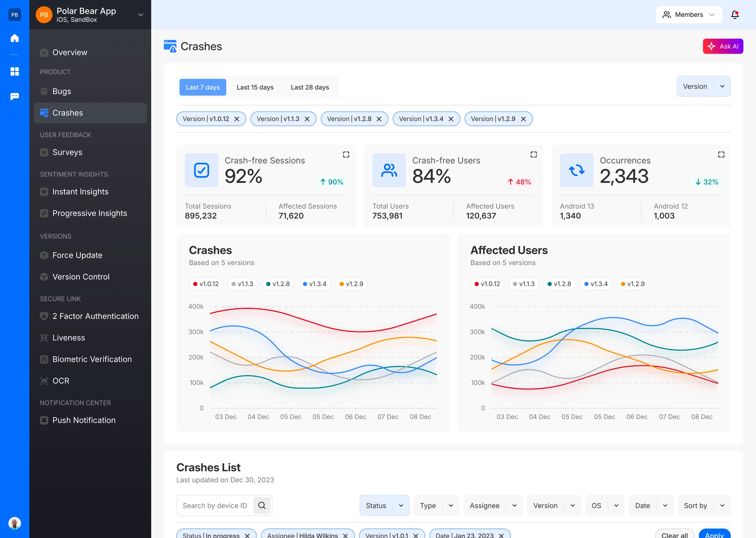Image resolution: width=756 pixels, height=538 pixels.
Task: Open the dashboard grid icon in left rail
Action: [15, 71]
